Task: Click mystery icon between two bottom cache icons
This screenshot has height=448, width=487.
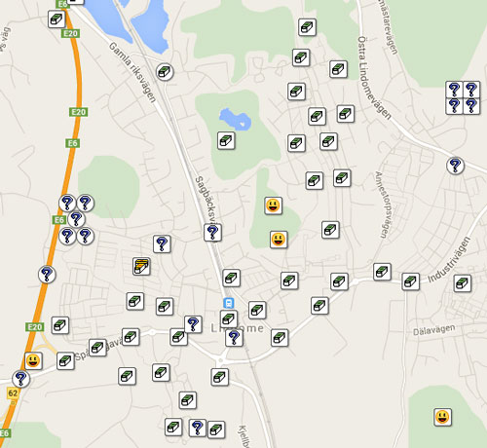Action: [x=198, y=428]
